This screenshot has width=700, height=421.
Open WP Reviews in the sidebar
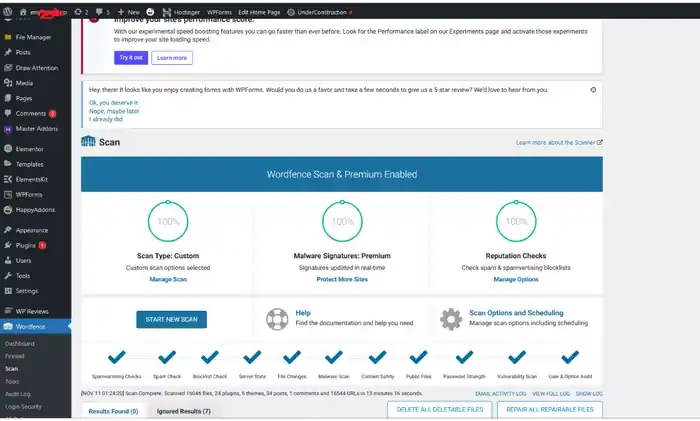tap(32, 312)
